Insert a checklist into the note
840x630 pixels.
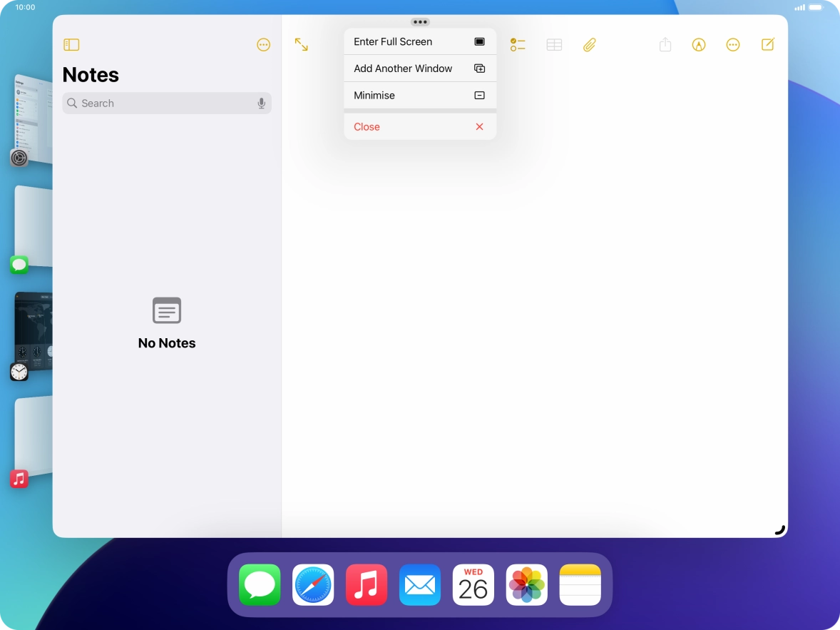[x=518, y=44]
